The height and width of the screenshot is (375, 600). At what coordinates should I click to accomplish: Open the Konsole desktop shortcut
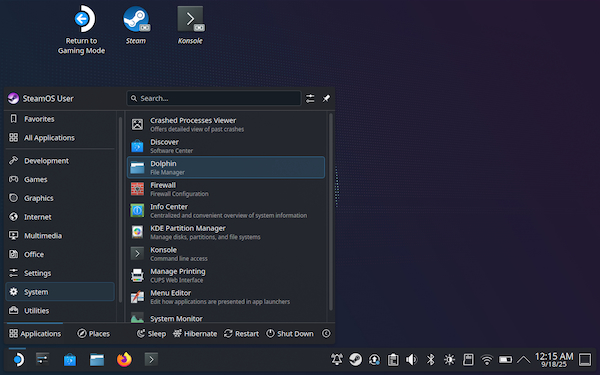click(190, 25)
